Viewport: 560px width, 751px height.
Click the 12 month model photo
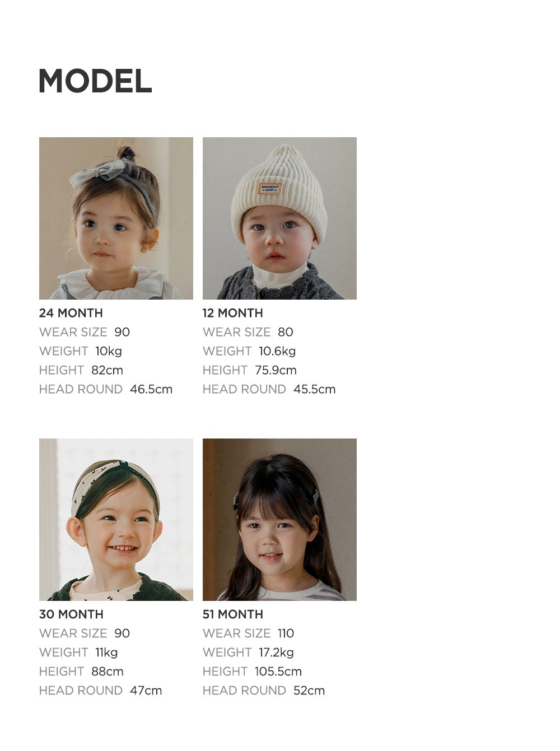[279, 218]
